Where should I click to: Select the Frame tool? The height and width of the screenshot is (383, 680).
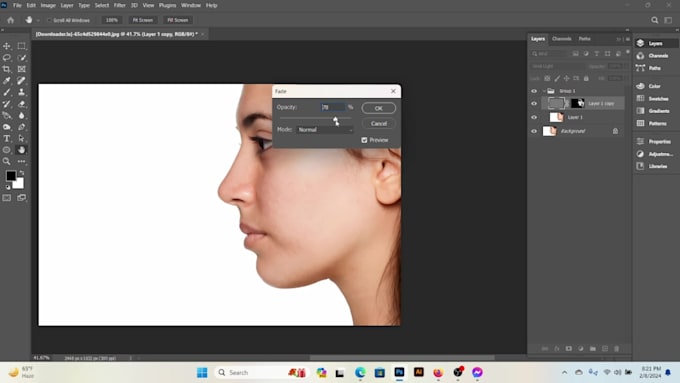[x=21, y=69]
